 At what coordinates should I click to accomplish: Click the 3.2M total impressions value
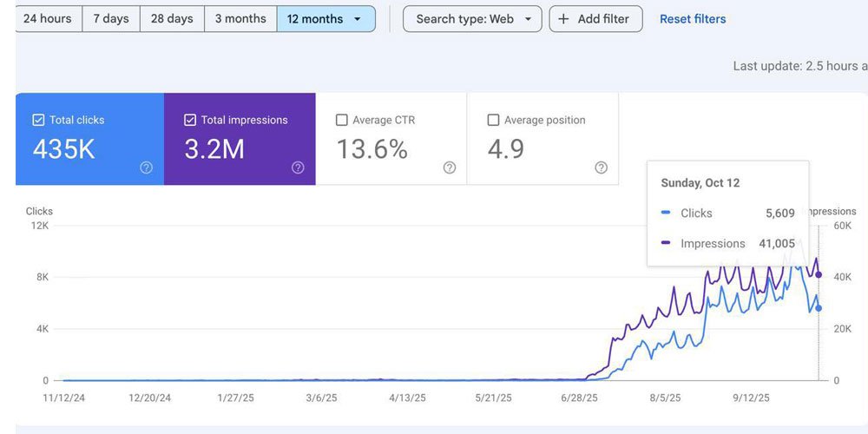[214, 149]
